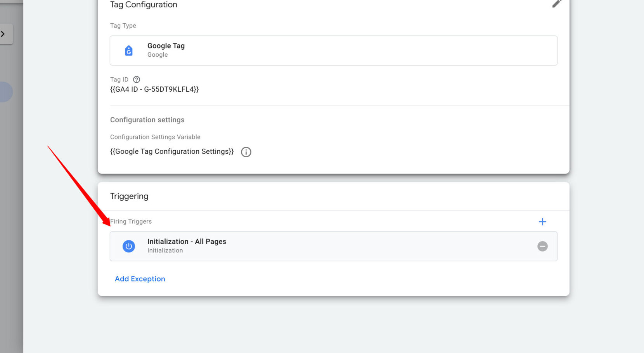Viewport: 644px width, 353px height.
Task: Click the GA4 ID - G-55DT9KLFL4 variable value
Action: click(154, 89)
